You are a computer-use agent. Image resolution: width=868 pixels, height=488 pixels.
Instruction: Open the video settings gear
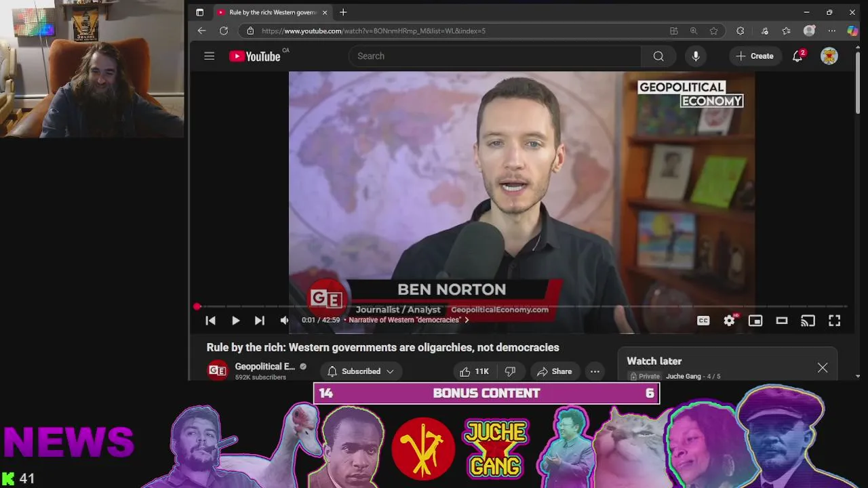(x=729, y=321)
